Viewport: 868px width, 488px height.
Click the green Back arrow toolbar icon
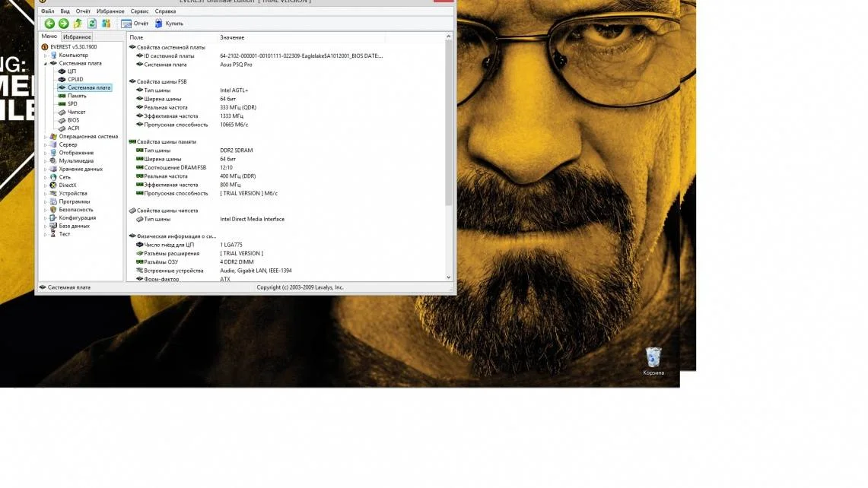pyautogui.click(x=49, y=24)
